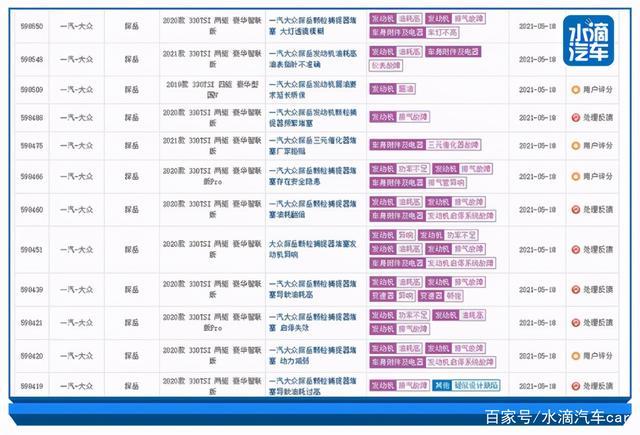Image resolution: width=640 pixels, height=435 pixels.
Task: Open complaint 598488 description link
Action: (x=313, y=118)
